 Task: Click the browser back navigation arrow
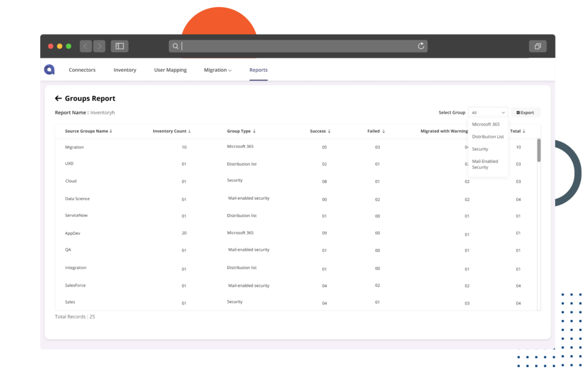click(85, 46)
